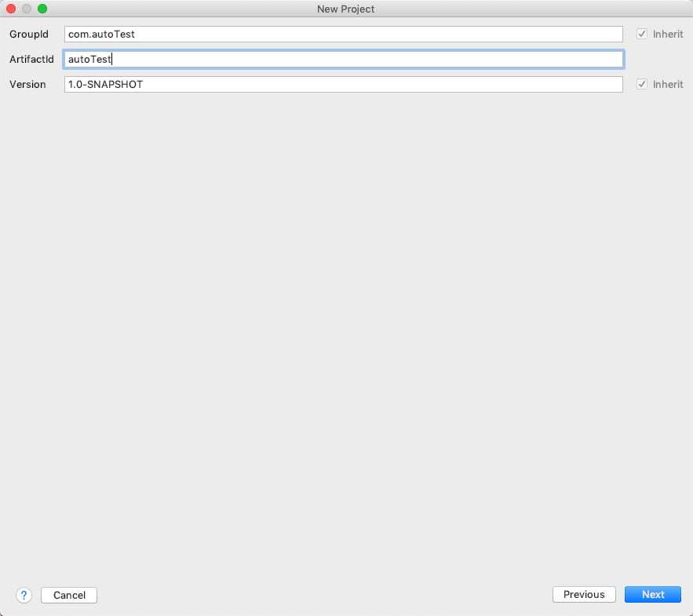Image resolution: width=693 pixels, height=616 pixels.
Task: Close the New Project window
Action: (11, 9)
